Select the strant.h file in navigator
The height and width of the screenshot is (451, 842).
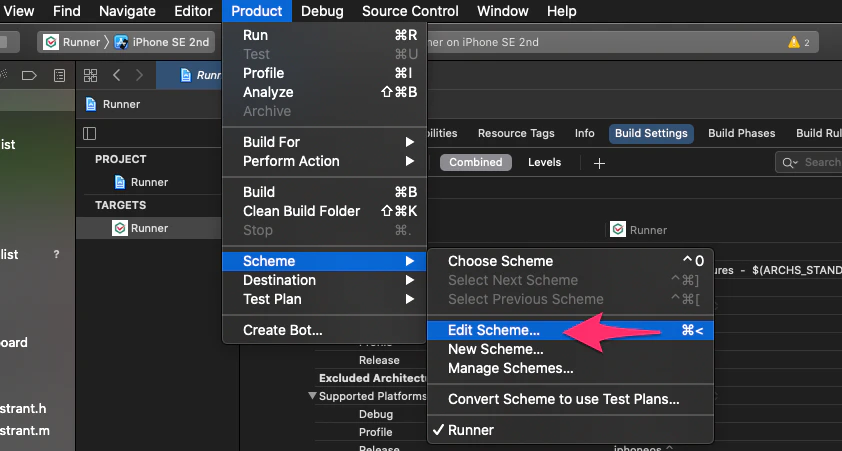coord(23,409)
